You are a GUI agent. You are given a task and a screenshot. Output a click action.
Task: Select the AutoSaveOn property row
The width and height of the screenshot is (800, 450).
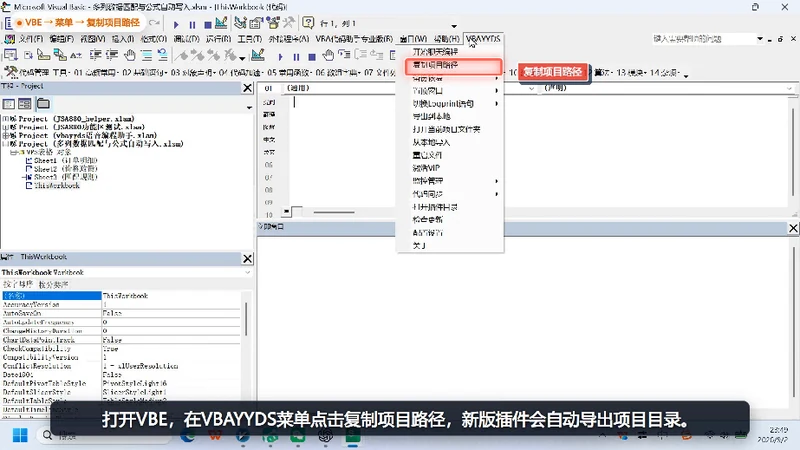121,313
